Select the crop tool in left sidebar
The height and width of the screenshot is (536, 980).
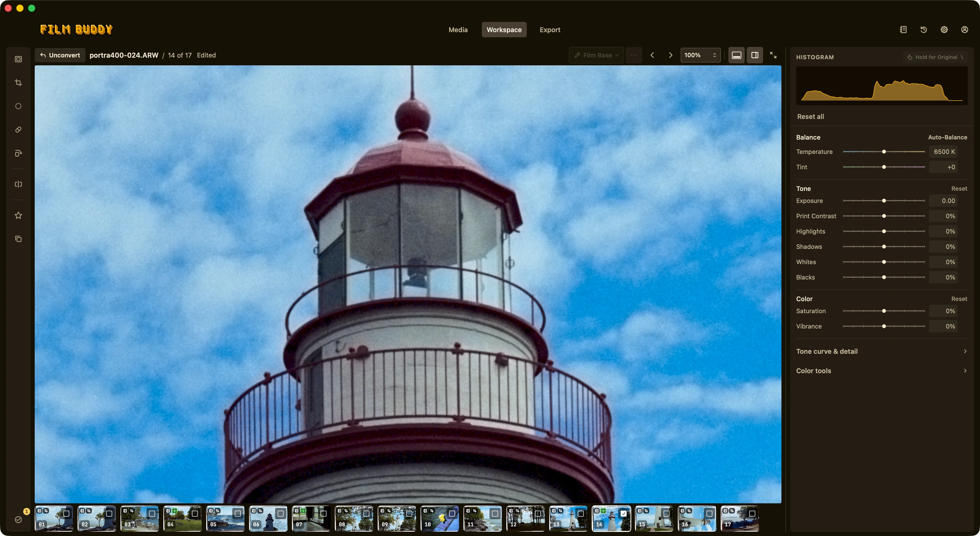pyautogui.click(x=18, y=83)
